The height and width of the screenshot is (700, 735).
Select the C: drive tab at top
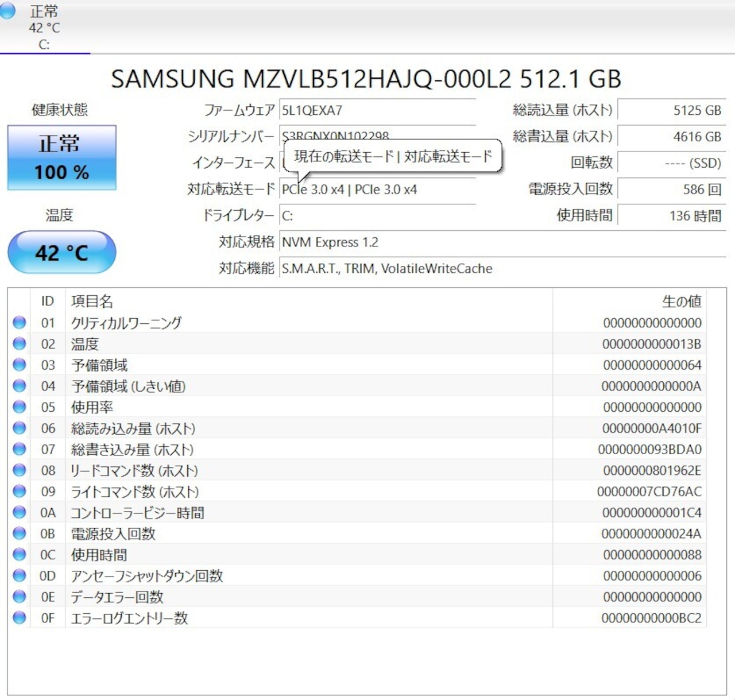tap(44, 28)
